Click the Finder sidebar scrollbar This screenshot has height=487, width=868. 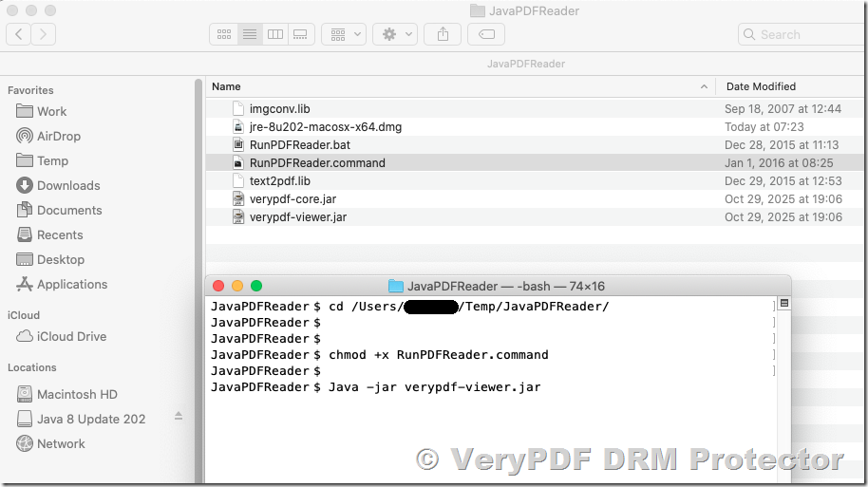pyautogui.click(x=198, y=282)
